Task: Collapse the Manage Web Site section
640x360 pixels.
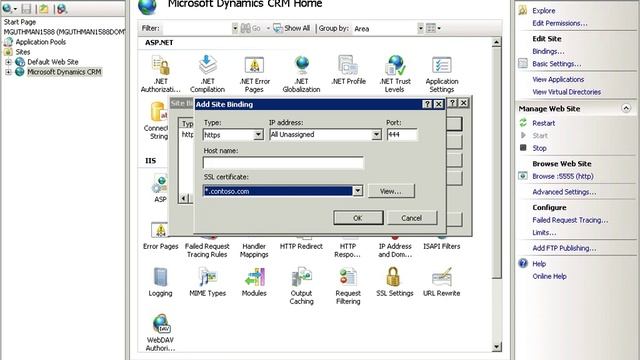Action: click(x=626, y=108)
